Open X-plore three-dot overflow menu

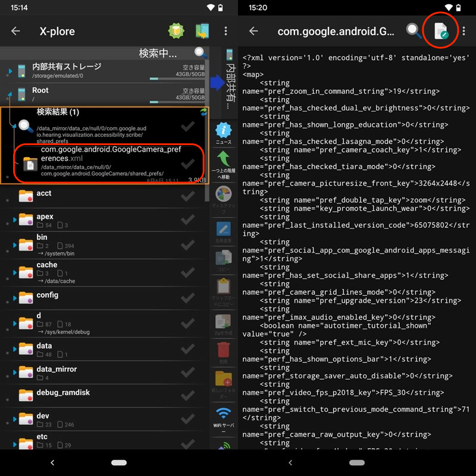(226, 31)
